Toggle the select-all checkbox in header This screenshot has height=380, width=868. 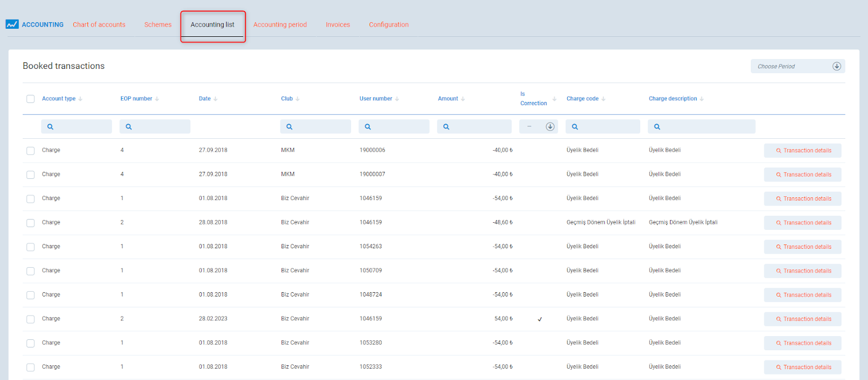(30, 99)
